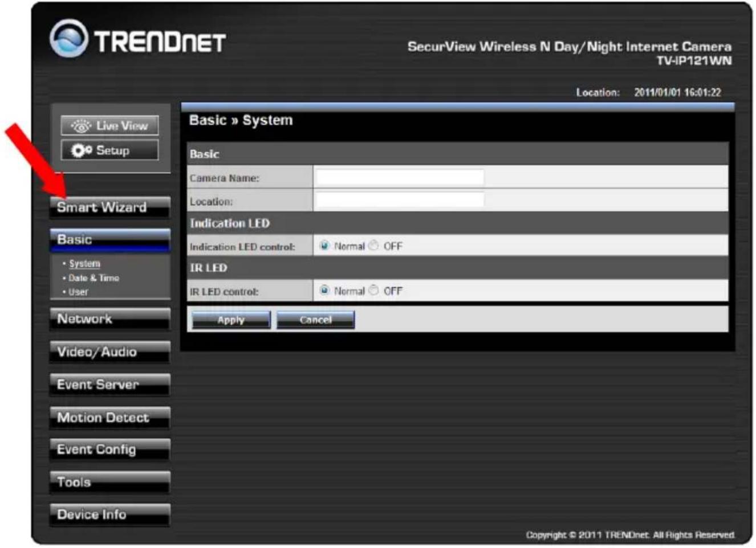Viewport: 756px width, 548px height.
Task: Expand the Event Server menu
Action: [110, 385]
